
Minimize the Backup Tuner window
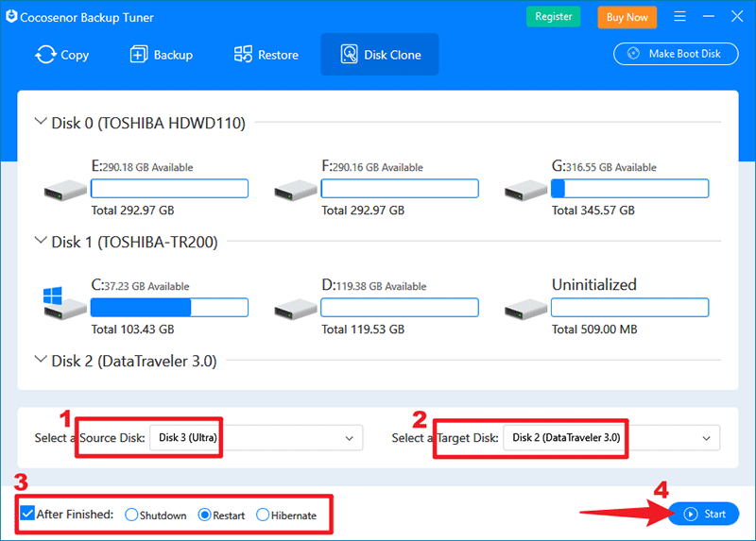(708, 17)
